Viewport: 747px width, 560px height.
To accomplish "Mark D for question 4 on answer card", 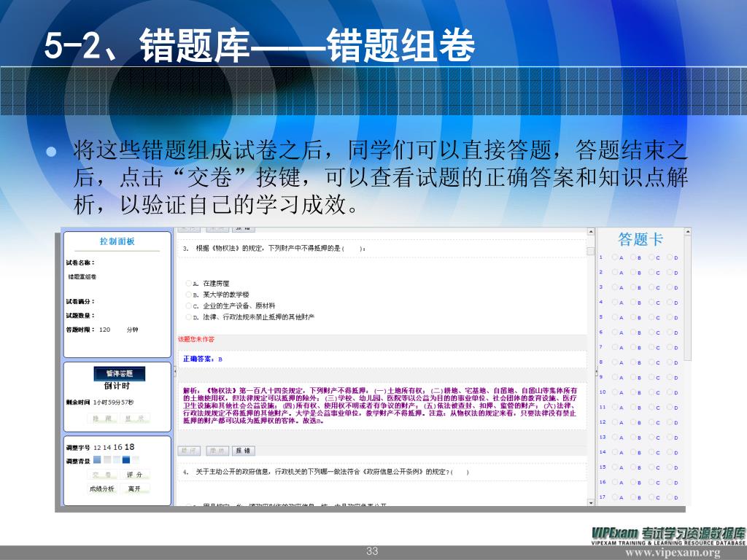I will coord(670,303).
